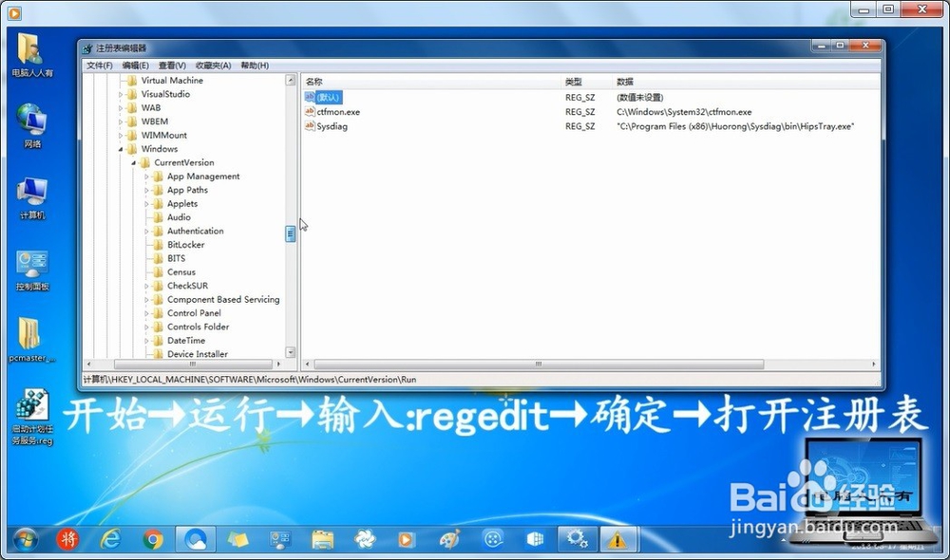Select the BitLocker key
The height and width of the screenshot is (560, 950).
[x=185, y=245]
